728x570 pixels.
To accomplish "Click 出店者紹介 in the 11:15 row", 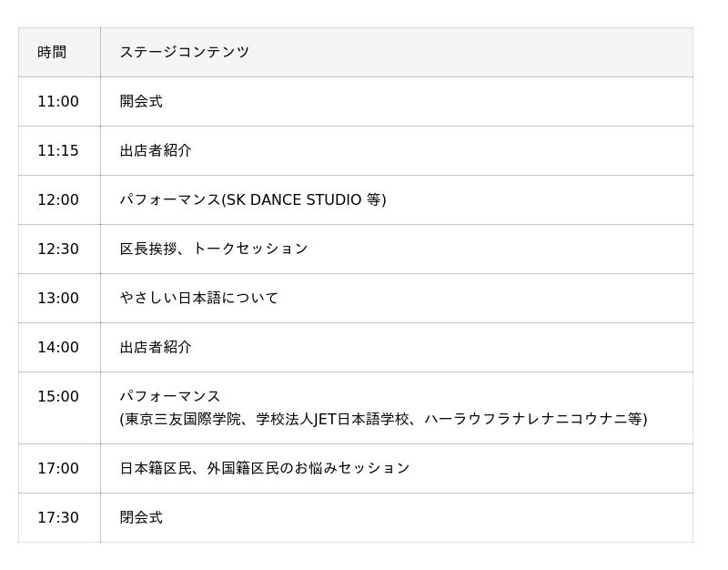I will tap(156, 151).
